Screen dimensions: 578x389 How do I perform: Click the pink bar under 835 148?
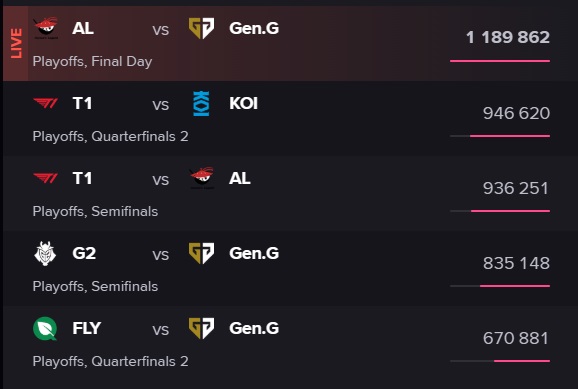[x=515, y=286]
